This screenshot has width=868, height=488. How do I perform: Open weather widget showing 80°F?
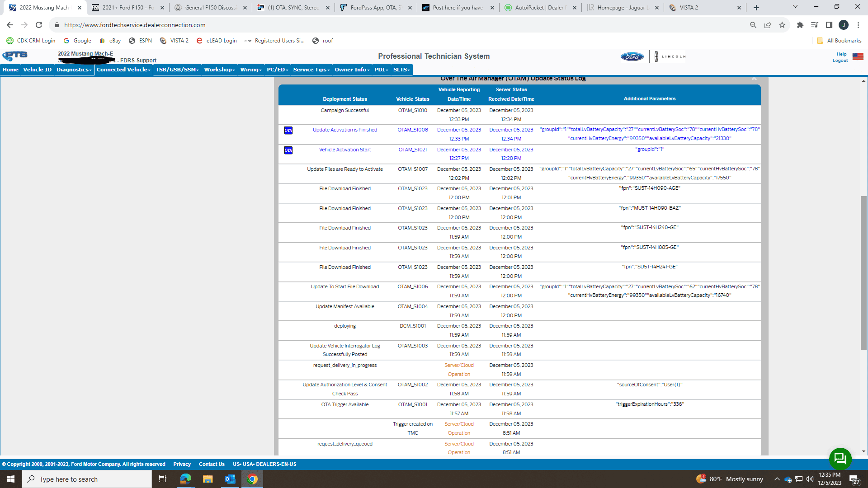pyautogui.click(x=730, y=479)
